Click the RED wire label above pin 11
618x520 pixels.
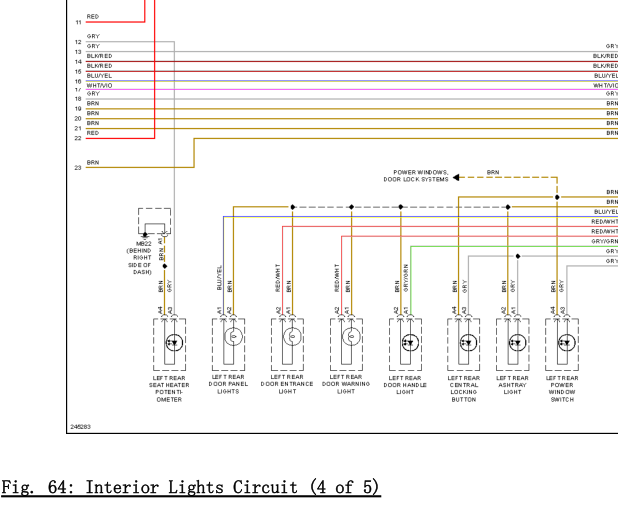click(x=93, y=17)
